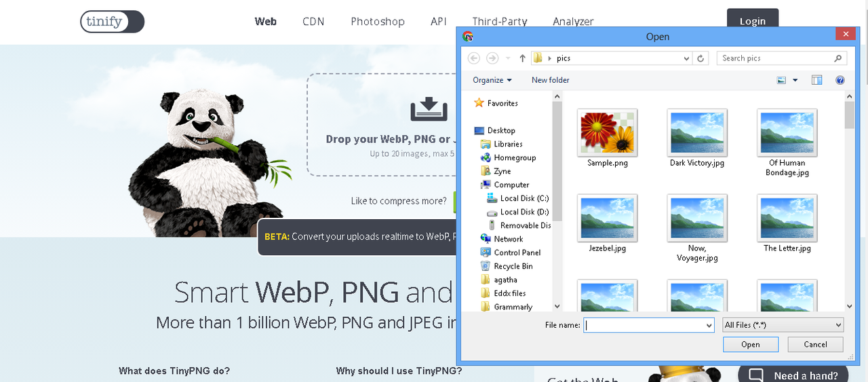Select Computer in the navigation tree
This screenshot has width=868, height=382.
click(511, 185)
